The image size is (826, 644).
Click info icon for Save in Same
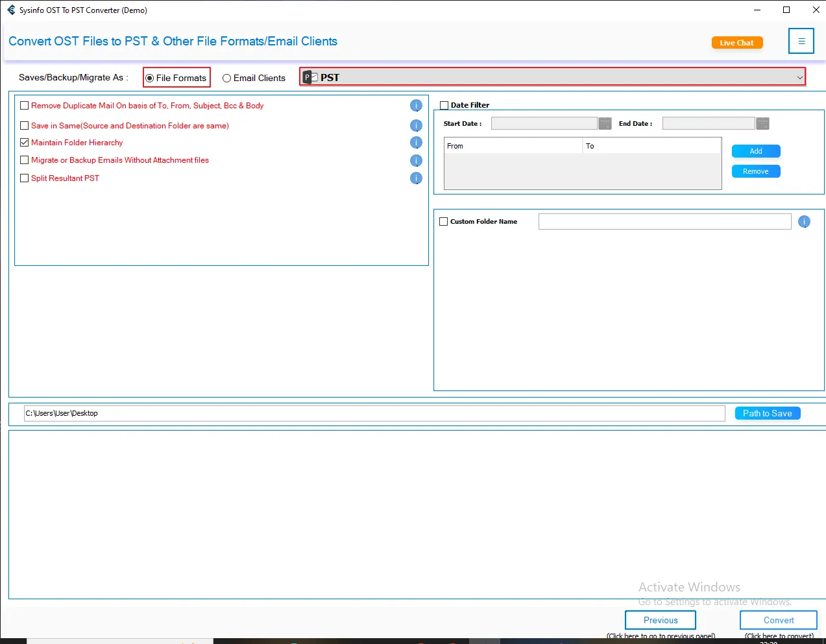(416, 126)
